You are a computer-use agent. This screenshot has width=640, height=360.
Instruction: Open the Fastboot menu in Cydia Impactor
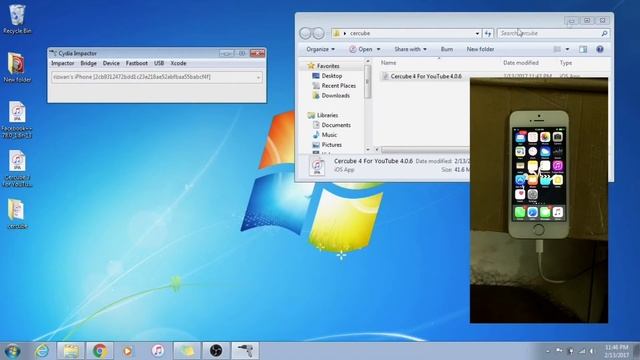coord(136,63)
